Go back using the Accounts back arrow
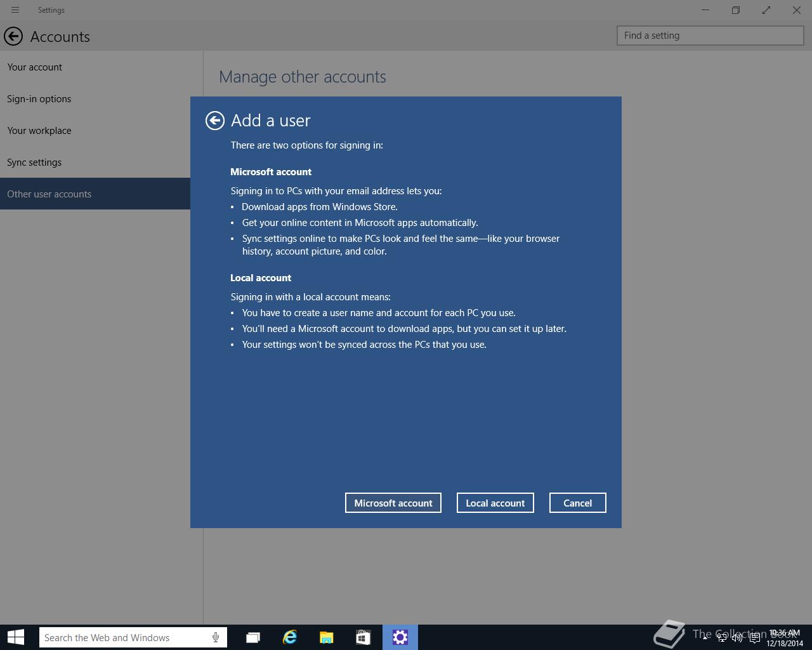Screen dimensions: 812x650 tap(13, 36)
